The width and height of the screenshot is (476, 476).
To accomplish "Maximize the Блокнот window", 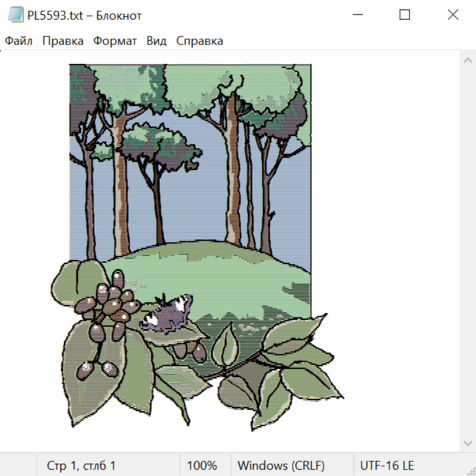I will (405, 15).
